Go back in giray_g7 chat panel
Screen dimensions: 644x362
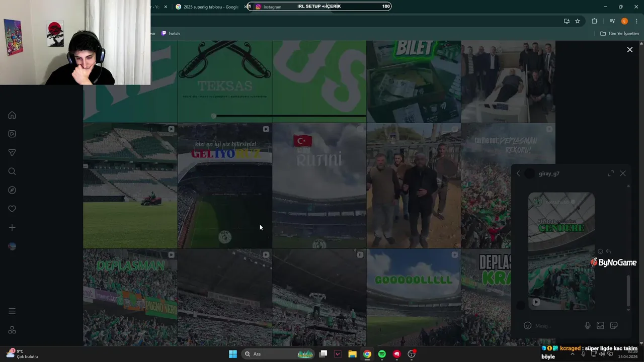tap(518, 173)
